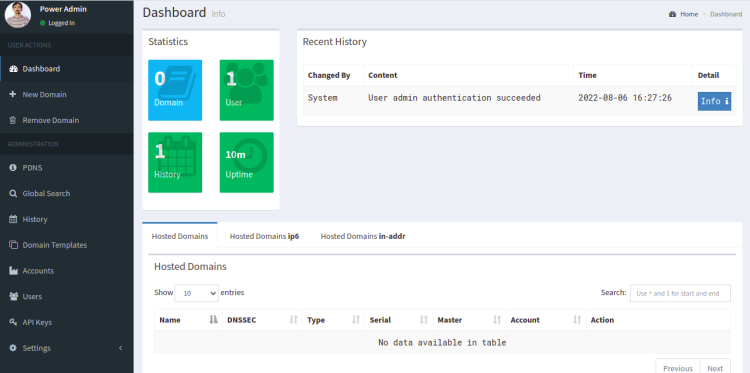
Task: Click the Global Search magnifier icon
Action: (13, 194)
